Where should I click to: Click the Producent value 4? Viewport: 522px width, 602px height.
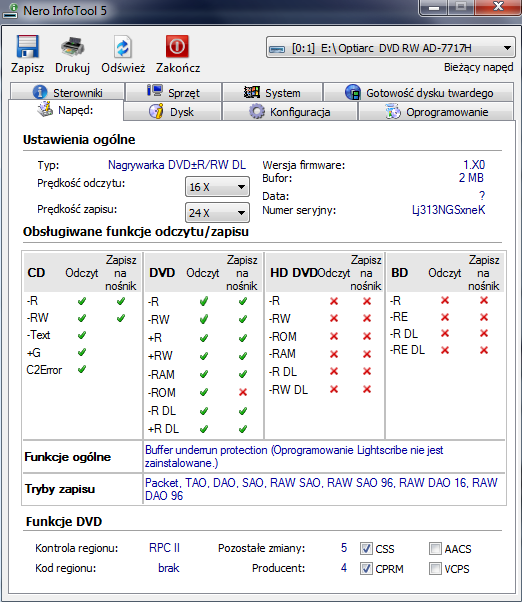(344, 568)
